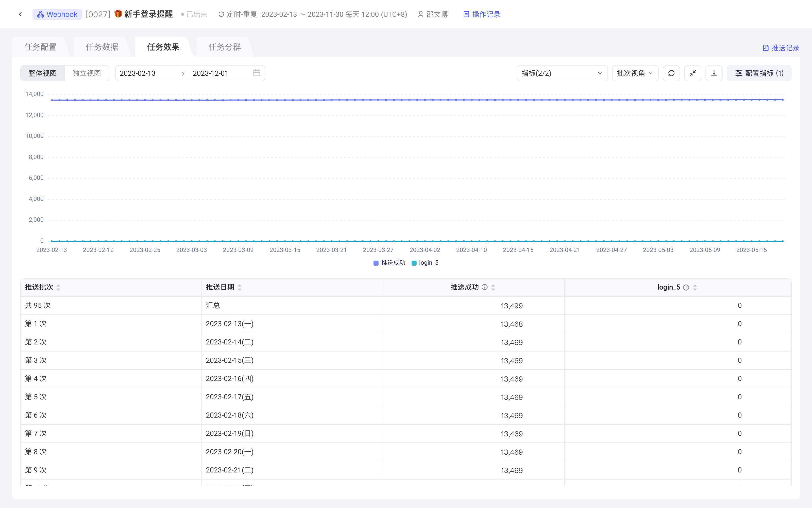The image size is (812, 508).
Task: Open 配置指标 (1) configuration button
Action: (759, 73)
